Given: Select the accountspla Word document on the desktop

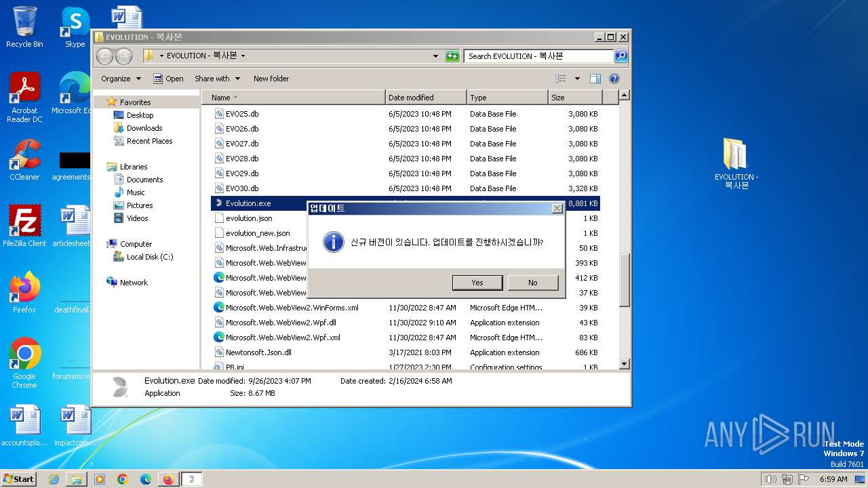Looking at the screenshot, I should tap(24, 426).
